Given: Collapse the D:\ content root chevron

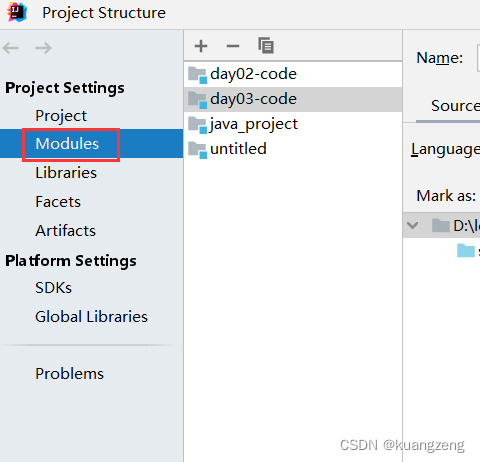Looking at the screenshot, I should [413, 226].
